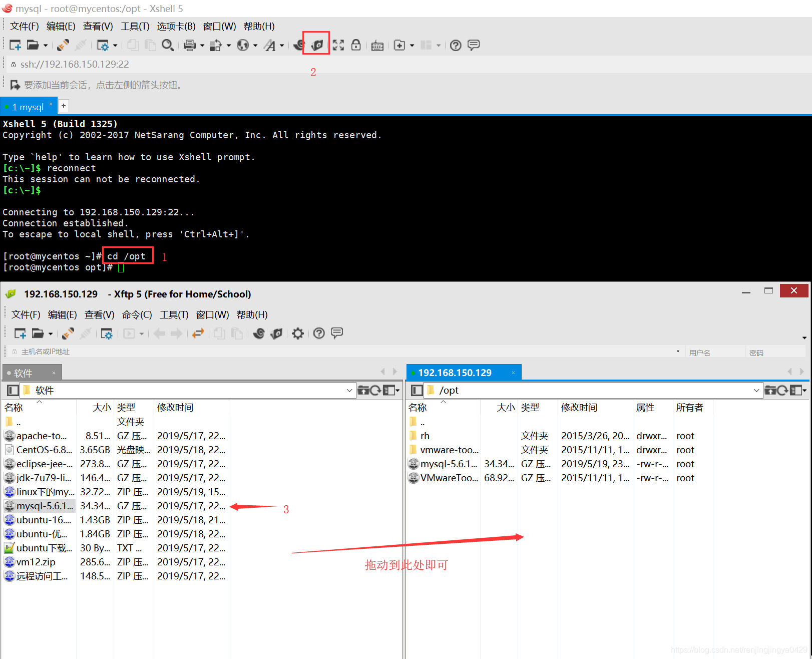Open 命令(C) menu in Xftp
Screen dimensions: 812x659
pos(137,315)
